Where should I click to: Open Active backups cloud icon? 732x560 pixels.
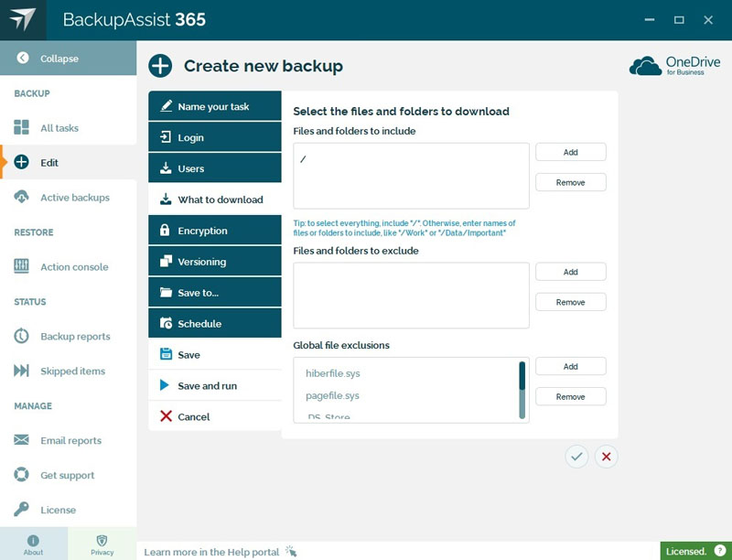click(21, 197)
